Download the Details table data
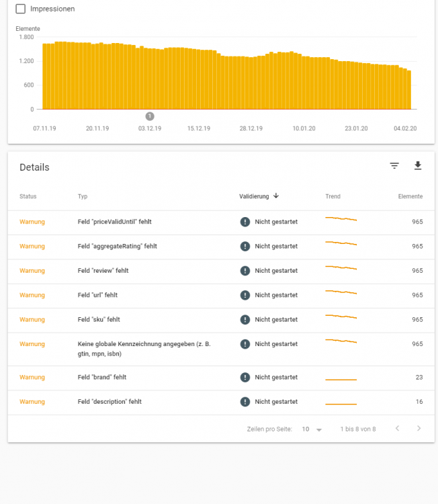The height and width of the screenshot is (504, 438). point(417,165)
